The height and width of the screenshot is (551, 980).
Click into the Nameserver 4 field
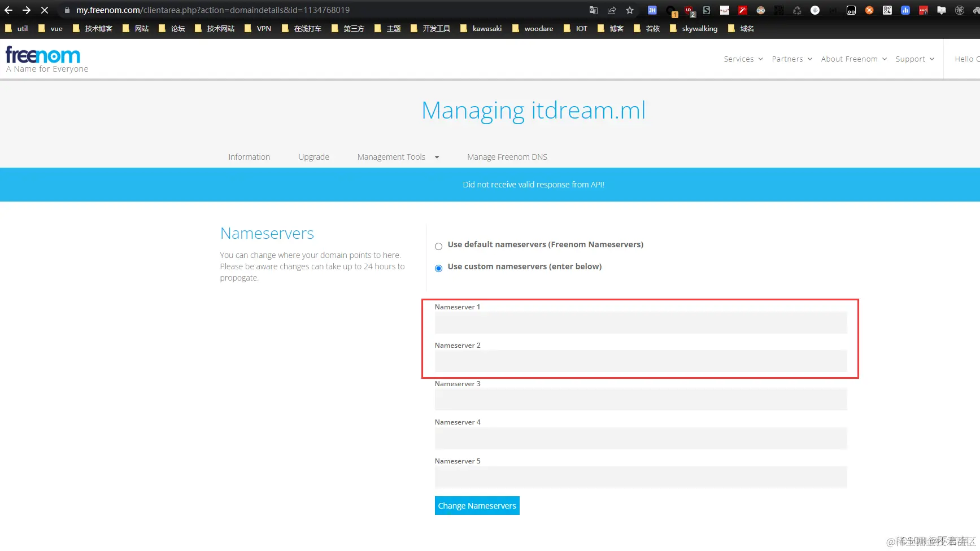tap(641, 438)
